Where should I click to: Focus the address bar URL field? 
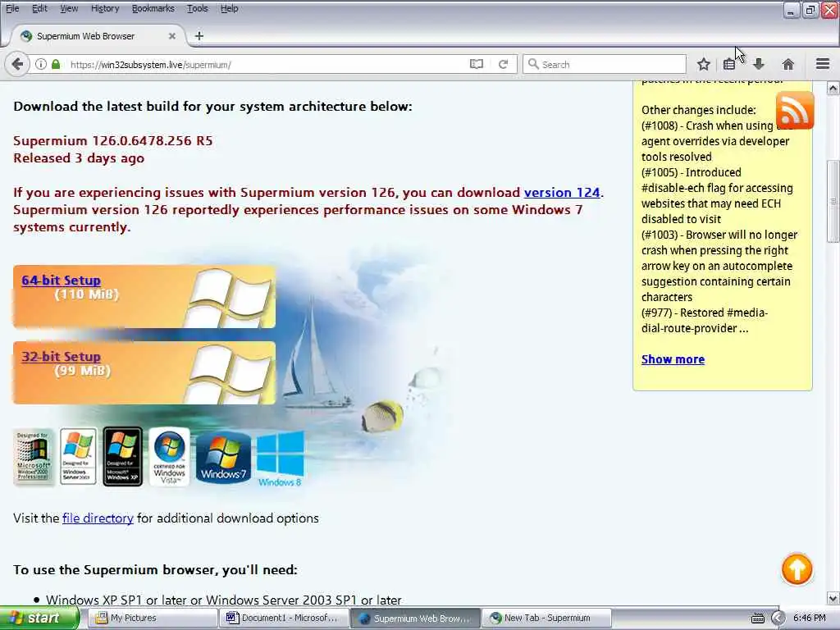pos(267,64)
